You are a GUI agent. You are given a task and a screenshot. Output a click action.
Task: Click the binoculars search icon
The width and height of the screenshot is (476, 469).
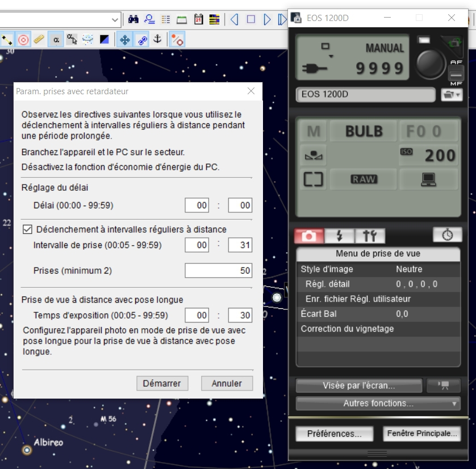(x=133, y=19)
